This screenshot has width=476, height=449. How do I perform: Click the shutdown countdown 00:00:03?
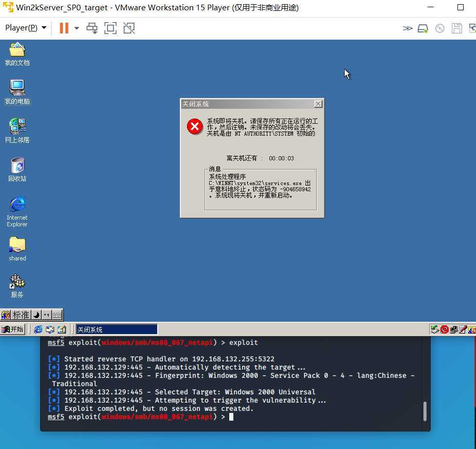tap(281, 158)
